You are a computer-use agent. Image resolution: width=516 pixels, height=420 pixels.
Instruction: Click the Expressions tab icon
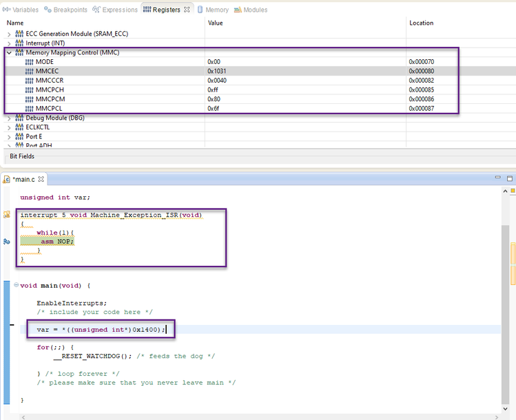96,9
